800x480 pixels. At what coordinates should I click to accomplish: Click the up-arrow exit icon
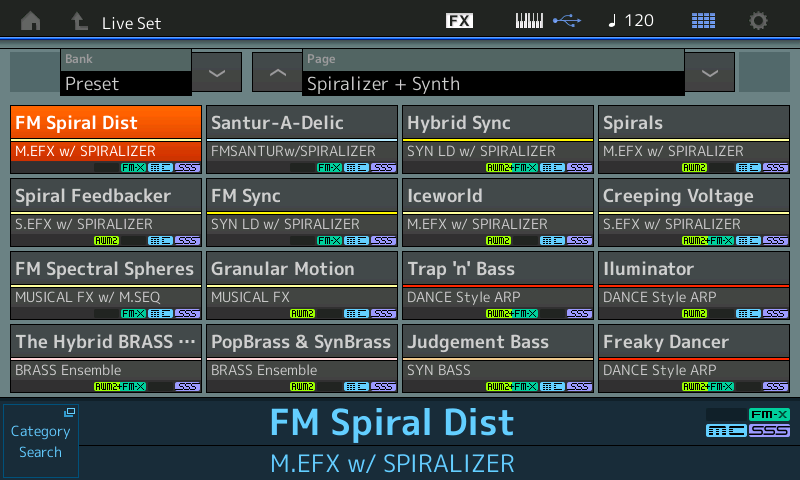click(x=79, y=21)
